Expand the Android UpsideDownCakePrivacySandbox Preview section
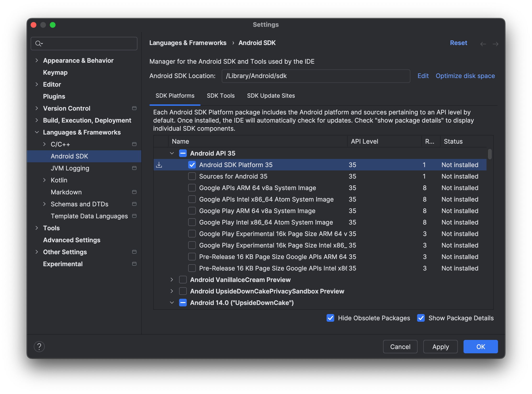Screen dimensions: 532x394 pyautogui.click(x=172, y=291)
